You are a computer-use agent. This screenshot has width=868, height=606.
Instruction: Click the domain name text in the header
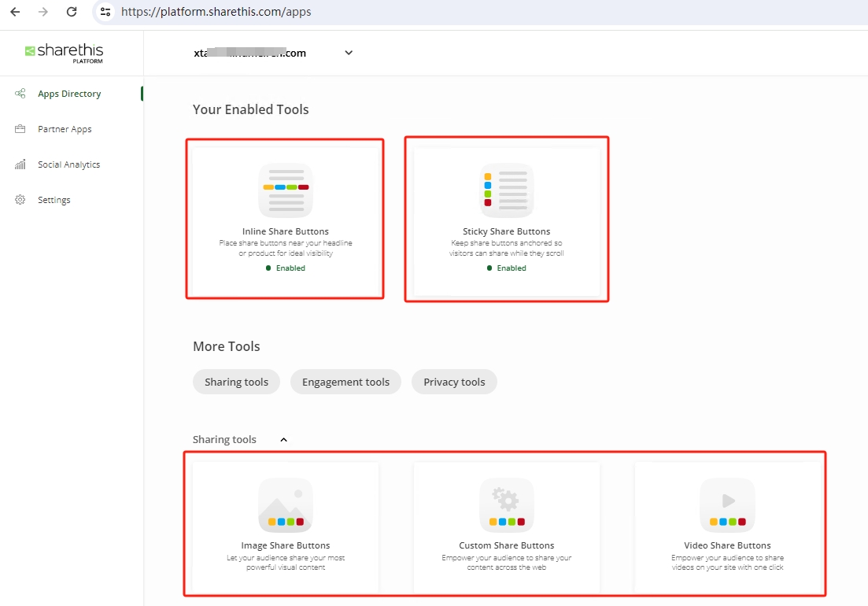tap(250, 54)
